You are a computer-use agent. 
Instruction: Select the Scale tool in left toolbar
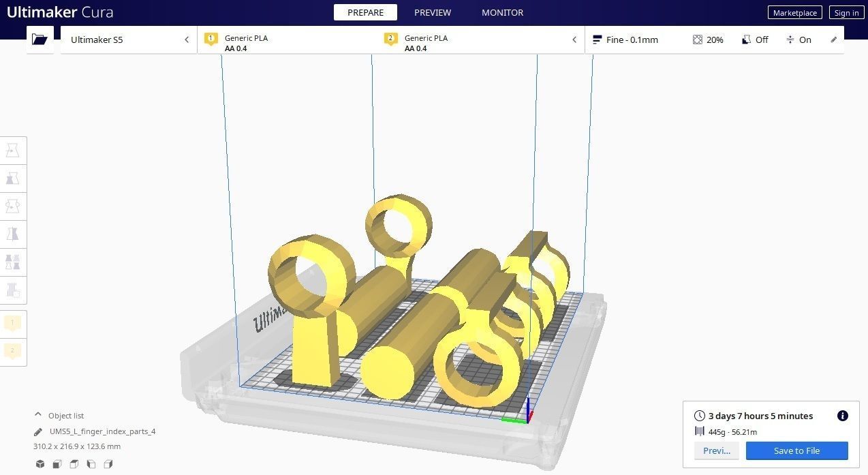[13, 179]
